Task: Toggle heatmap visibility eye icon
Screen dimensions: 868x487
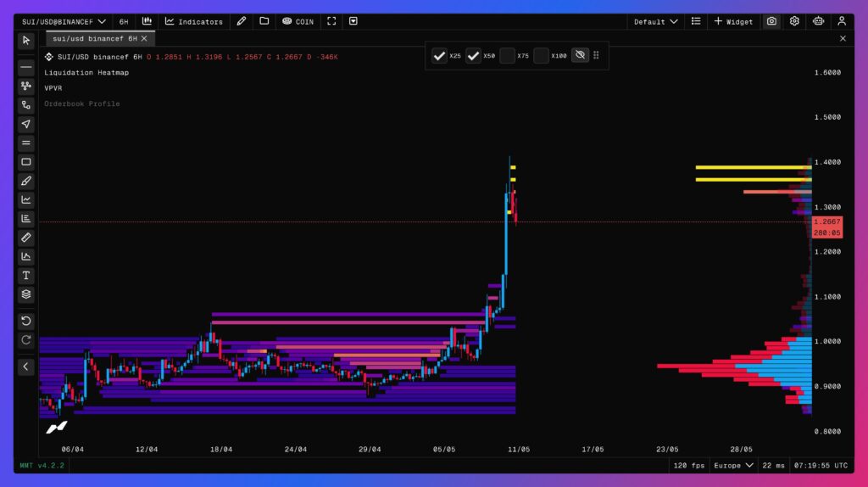Action: [580, 55]
